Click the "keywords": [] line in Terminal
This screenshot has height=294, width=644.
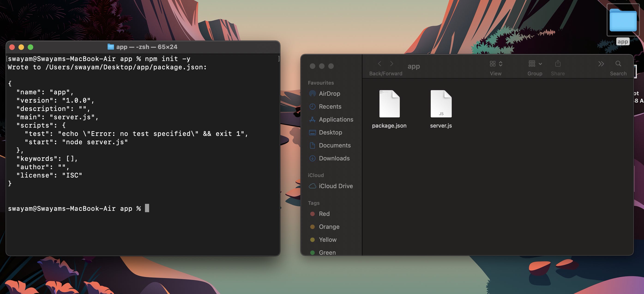(x=47, y=159)
